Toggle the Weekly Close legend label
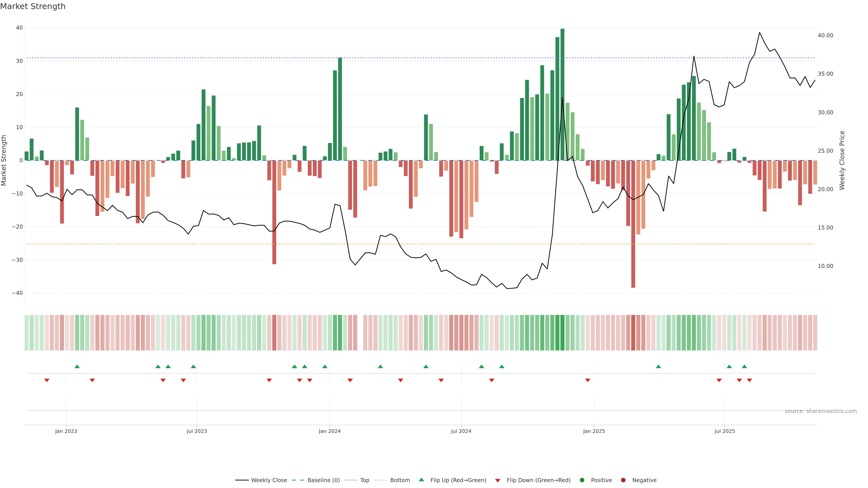This screenshot has width=868, height=488. point(269,480)
